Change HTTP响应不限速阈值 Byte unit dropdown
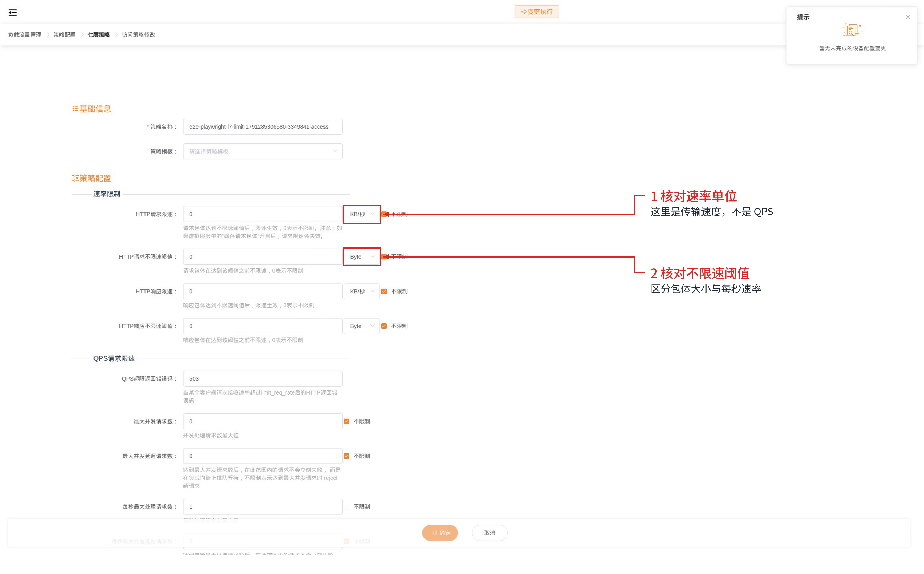 tap(361, 326)
